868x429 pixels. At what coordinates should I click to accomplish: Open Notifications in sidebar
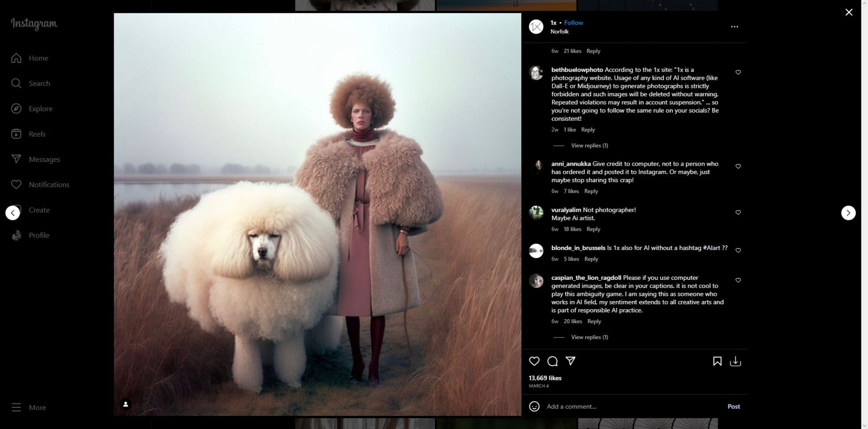pos(49,185)
